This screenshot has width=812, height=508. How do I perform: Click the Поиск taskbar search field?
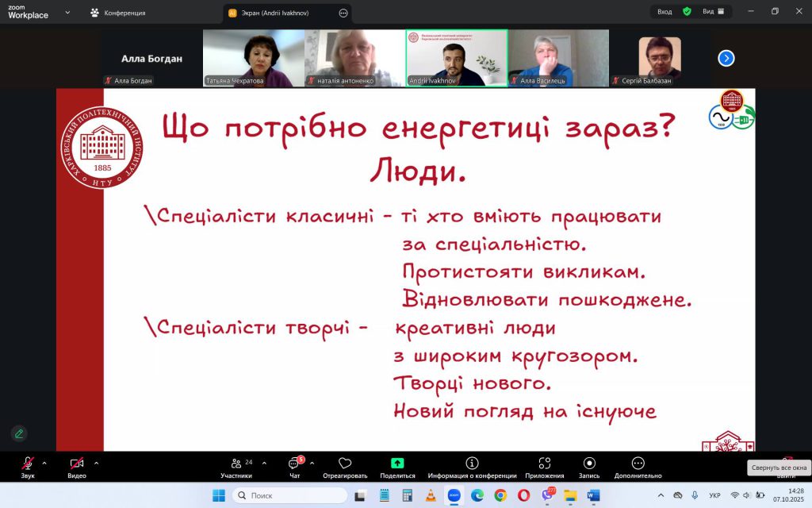(x=289, y=495)
